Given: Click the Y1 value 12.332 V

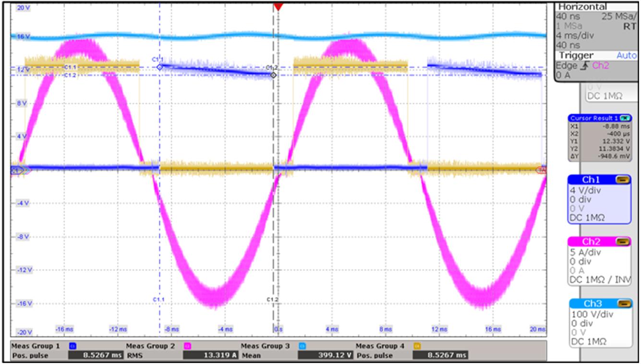Looking at the screenshot, I should click(616, 142).
